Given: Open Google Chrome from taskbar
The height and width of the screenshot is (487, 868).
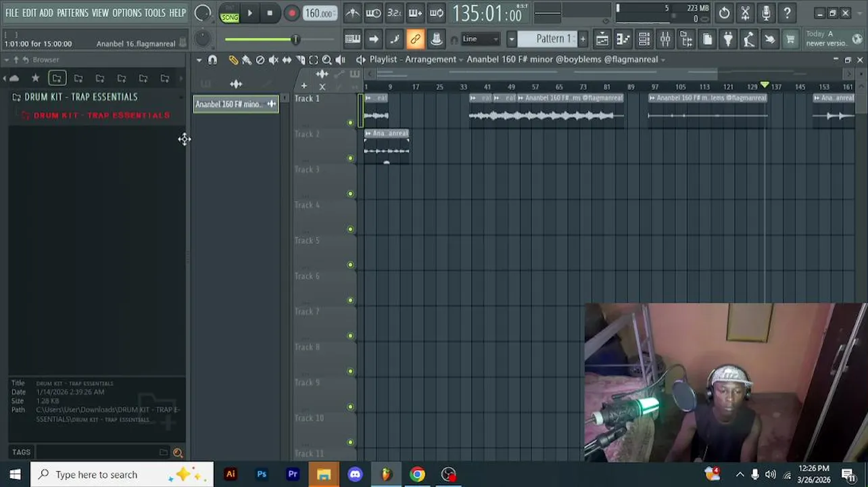Looking at the screenshot, I should [x=417, y=475].
